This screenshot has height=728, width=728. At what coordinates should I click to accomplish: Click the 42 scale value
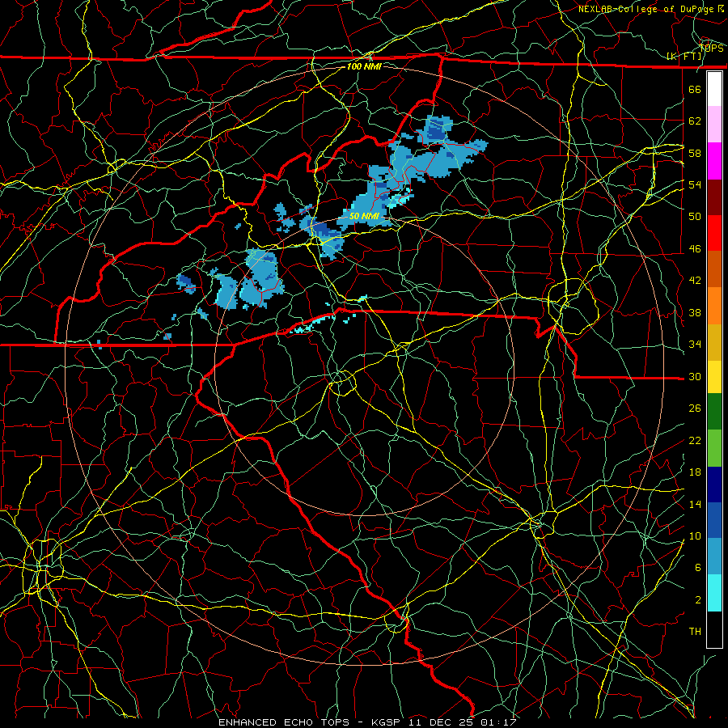tap(695, 281)
